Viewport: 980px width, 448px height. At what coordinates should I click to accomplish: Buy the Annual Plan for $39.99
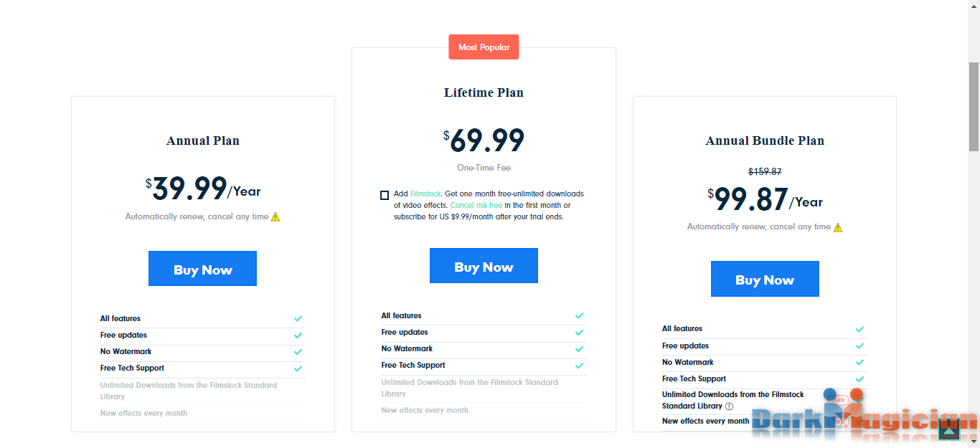(202, 269)
